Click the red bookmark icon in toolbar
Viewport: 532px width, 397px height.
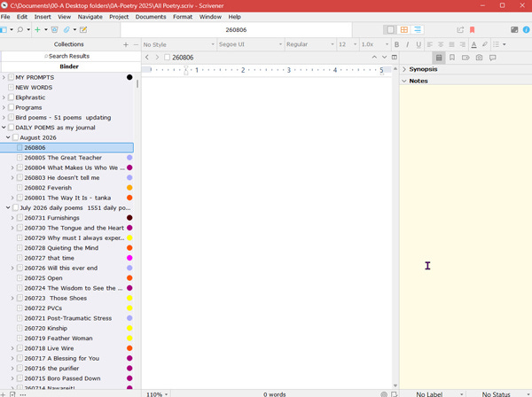[472, 30]
